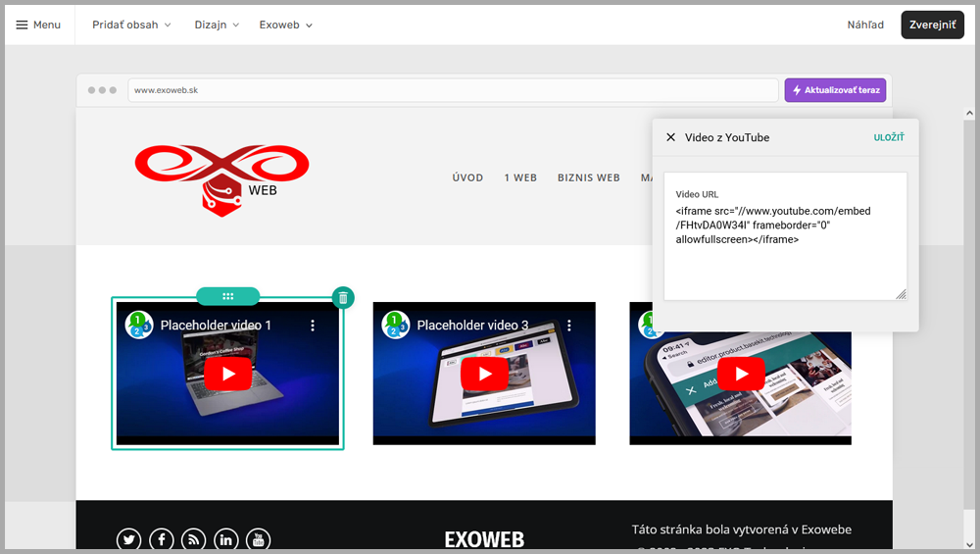The image size is (980, 554).
Task: Close the Video z YouTube panel
Action: pyautogui.click(x=670, y=137)
